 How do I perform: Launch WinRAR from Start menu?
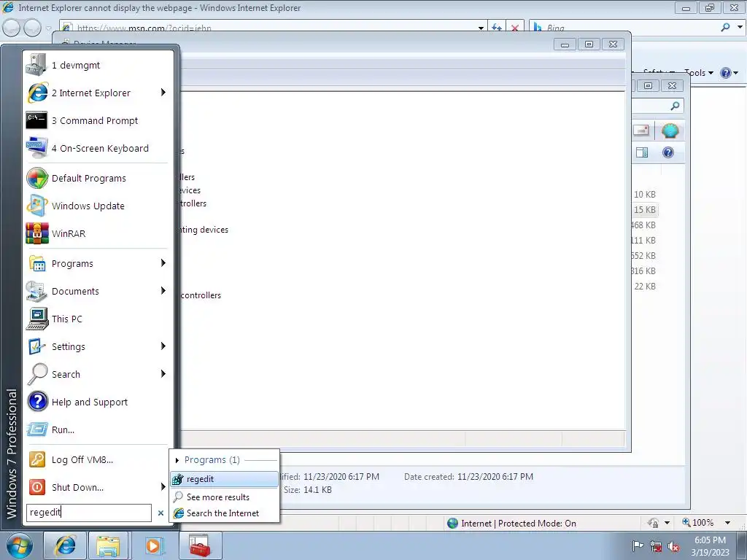tap(98, 233)
